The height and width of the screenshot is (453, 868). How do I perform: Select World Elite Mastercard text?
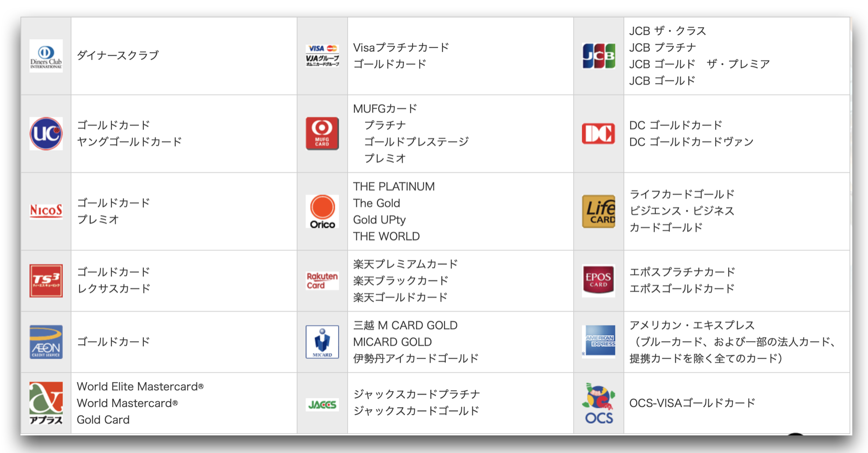coord(140,386)
